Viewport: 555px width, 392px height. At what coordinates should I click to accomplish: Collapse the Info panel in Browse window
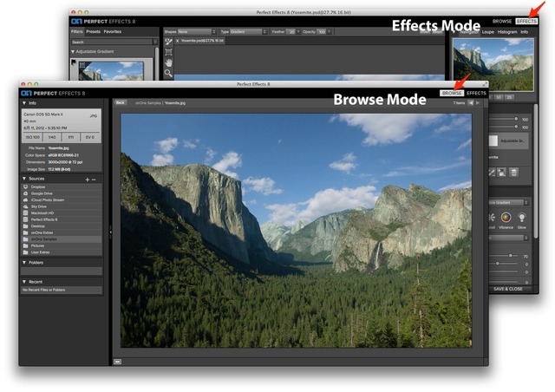(x=24, y=103)
